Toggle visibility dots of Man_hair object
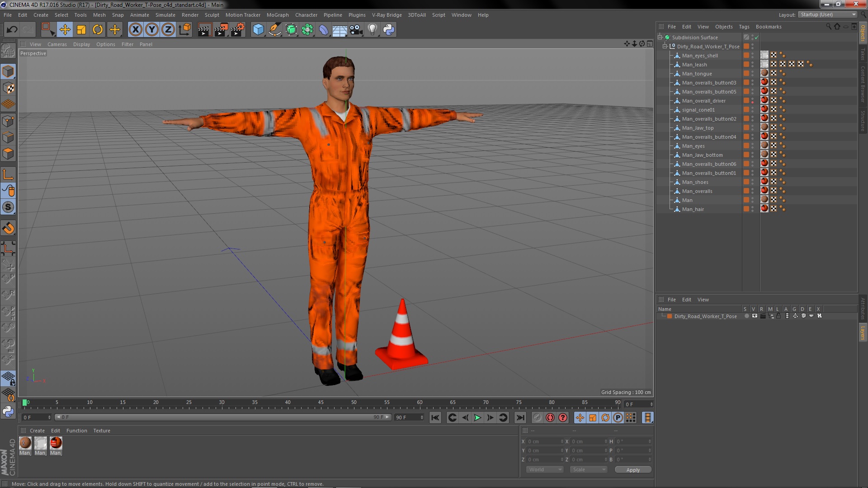 pyautogui.click(x=752, y=209)
